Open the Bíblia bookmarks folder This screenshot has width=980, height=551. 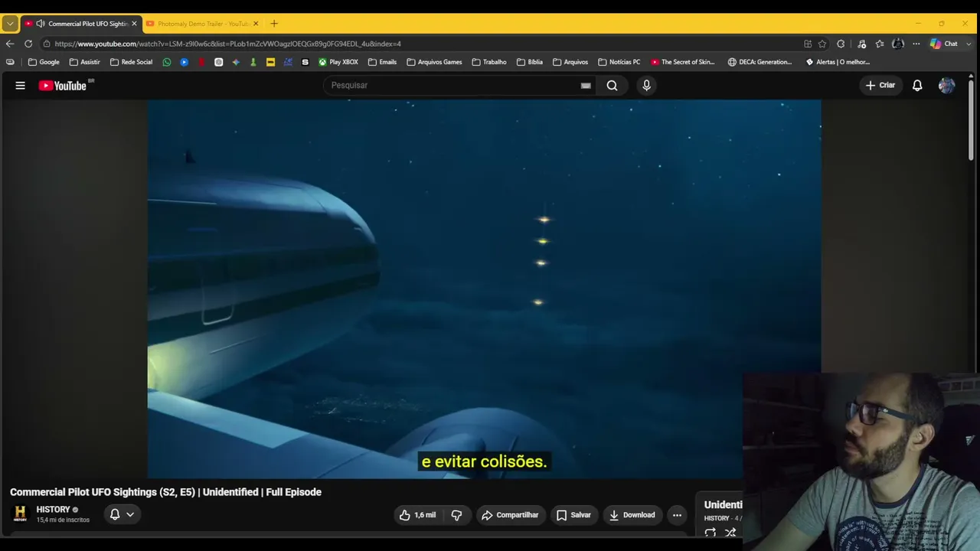(530, 62)
